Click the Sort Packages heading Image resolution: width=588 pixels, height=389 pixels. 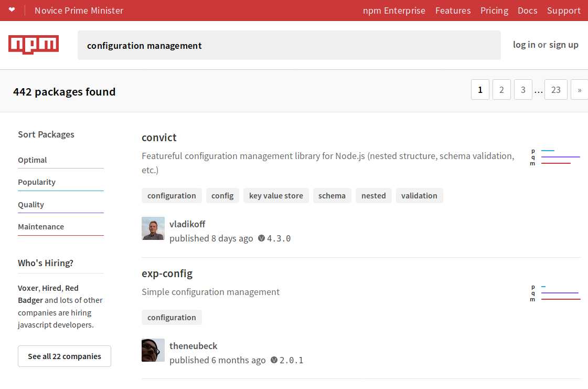click(x=46, y=134)
